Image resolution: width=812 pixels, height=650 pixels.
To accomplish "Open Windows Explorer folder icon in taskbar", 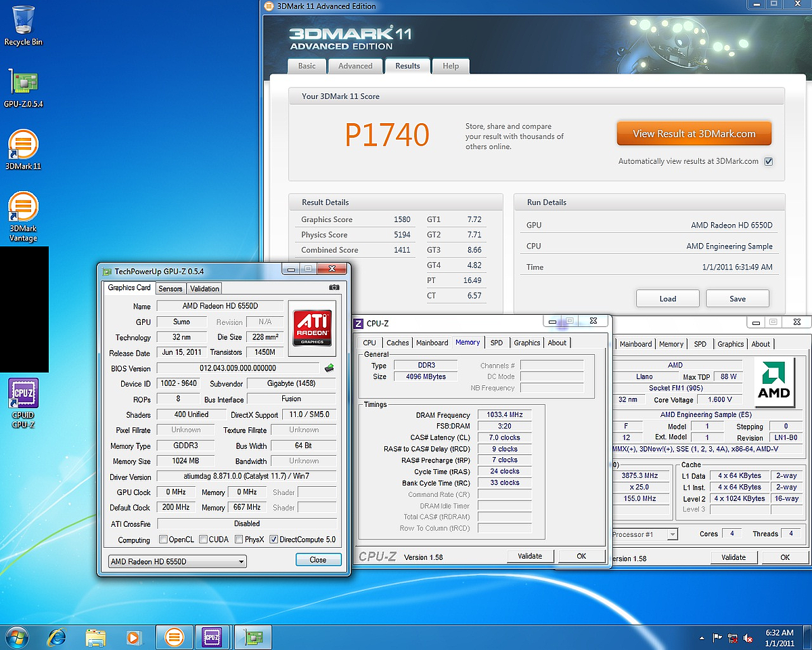I will (x=96, y=637).
